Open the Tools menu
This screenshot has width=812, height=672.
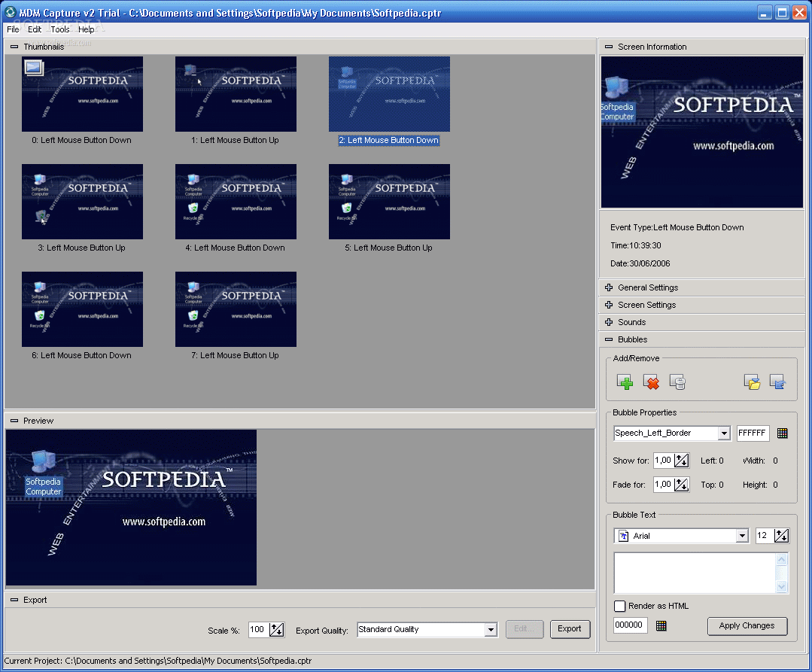(60, 29)
